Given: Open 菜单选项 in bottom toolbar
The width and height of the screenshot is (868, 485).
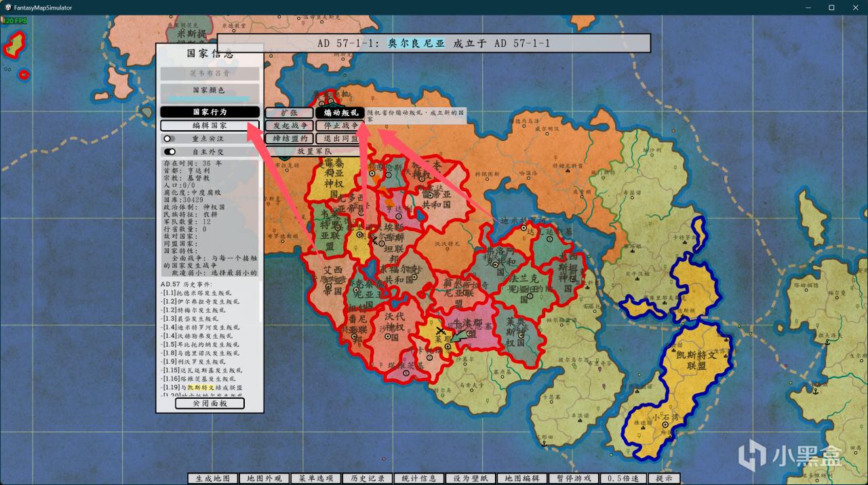Looking at the screenshot, I should coord(316,478).
